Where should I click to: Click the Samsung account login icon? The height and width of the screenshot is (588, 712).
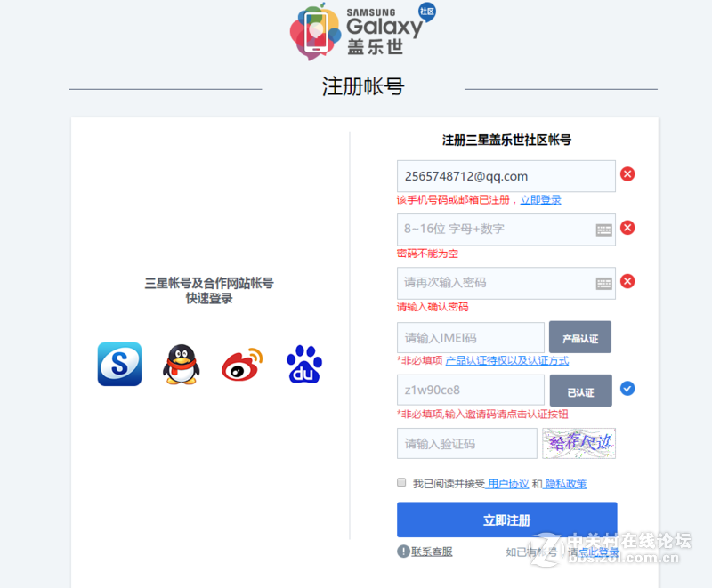coord(119,364)
